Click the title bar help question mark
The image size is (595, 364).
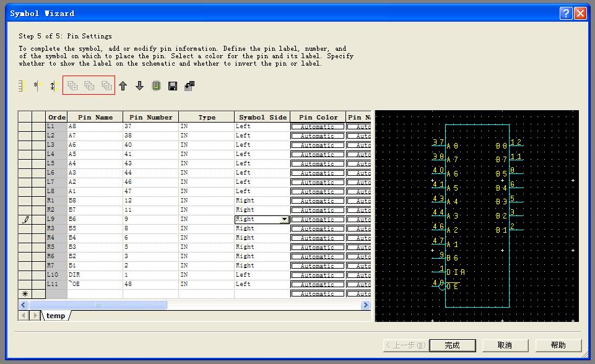pos(566,13)
